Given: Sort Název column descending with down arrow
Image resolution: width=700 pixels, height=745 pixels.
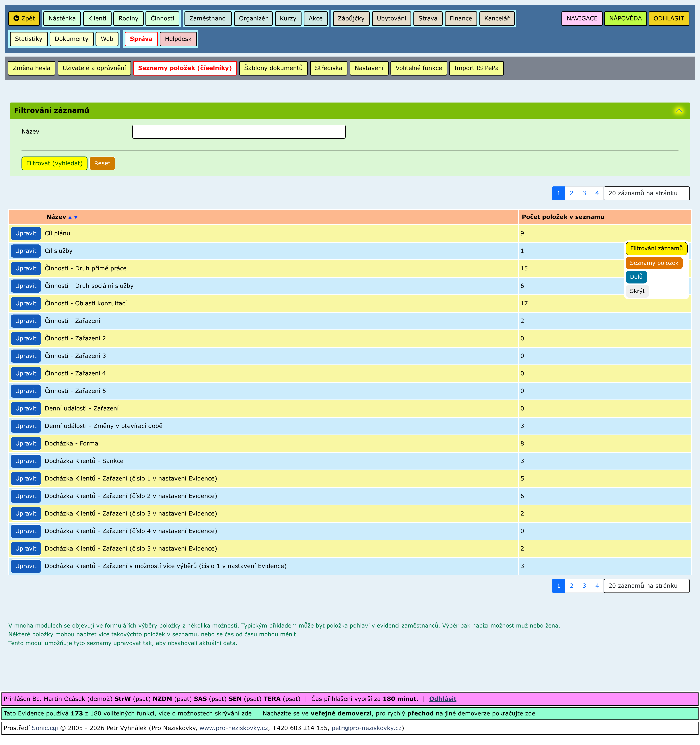Looking at the screenshot, I should (x=76, y=217).
